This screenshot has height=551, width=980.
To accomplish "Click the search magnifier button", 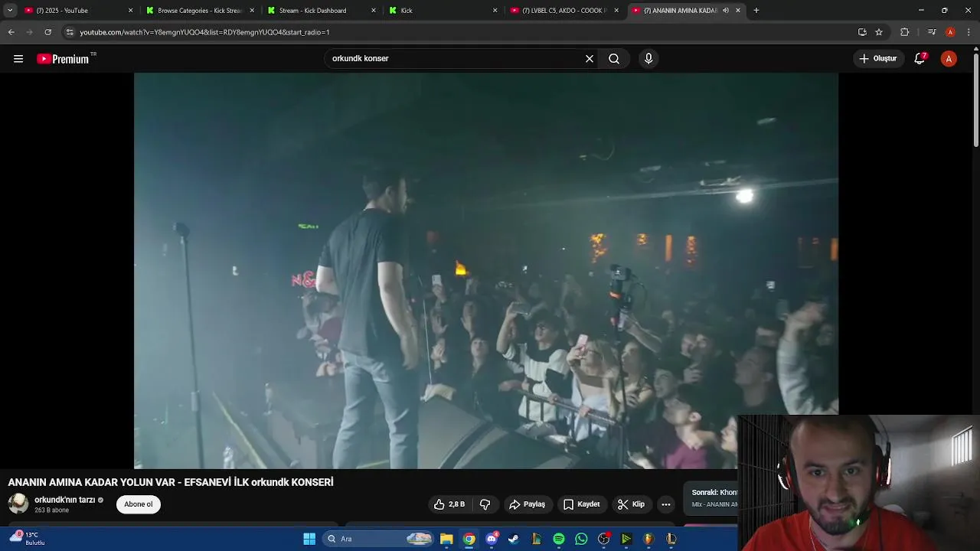I will point(614,59).
